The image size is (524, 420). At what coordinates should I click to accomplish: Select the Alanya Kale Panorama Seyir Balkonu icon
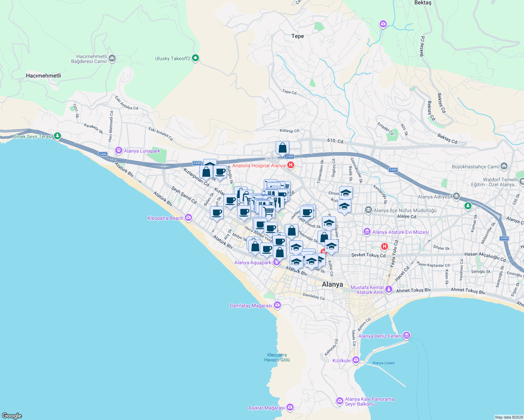[x=339, y=401]
